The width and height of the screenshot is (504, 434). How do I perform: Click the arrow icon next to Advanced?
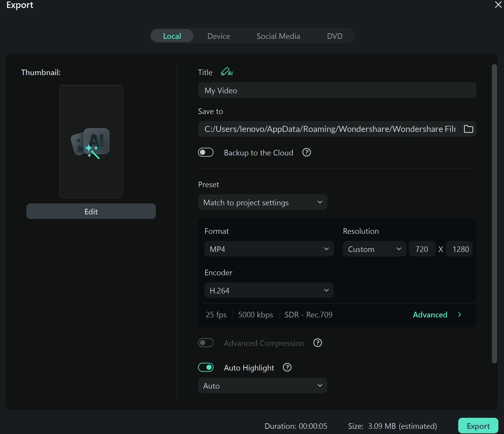point(459,315)
